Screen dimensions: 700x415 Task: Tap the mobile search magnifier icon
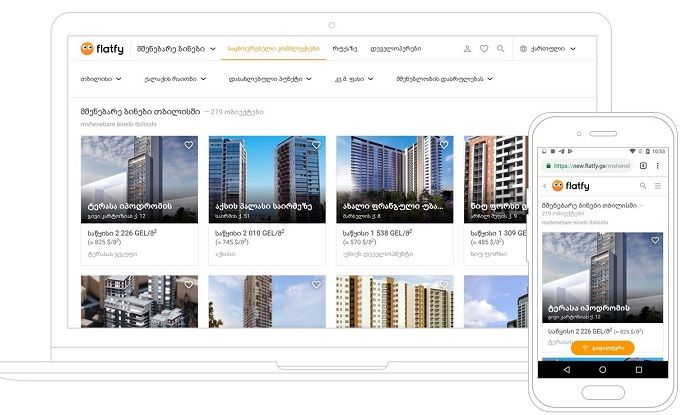click(x=642, y=186)
